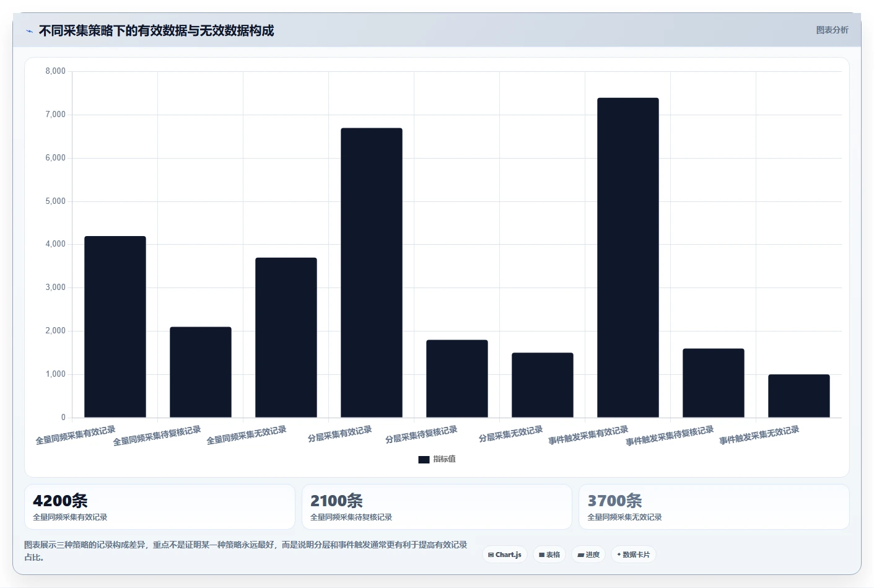Click the description paragraph starting 图表展示三种策略
The width and height of the screenshot is (874, 588).
click(x=246, y=551)
